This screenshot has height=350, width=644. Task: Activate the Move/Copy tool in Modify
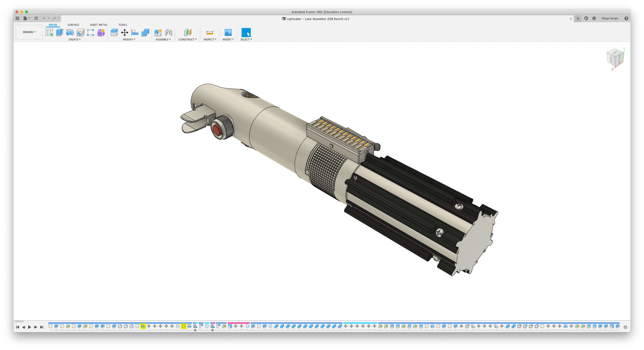click(x=124, y=33)
